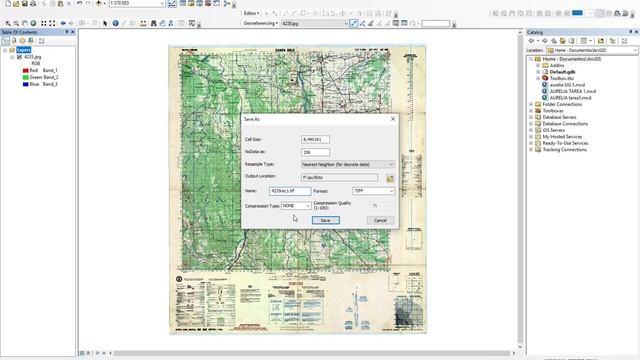Click the NoData as input field

315,152
